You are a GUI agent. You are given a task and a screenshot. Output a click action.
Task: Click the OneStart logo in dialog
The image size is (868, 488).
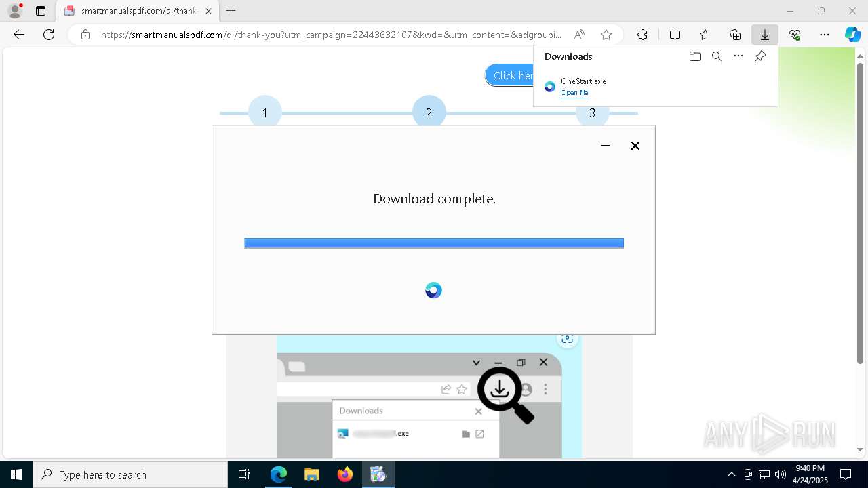(x=433, y=290)
